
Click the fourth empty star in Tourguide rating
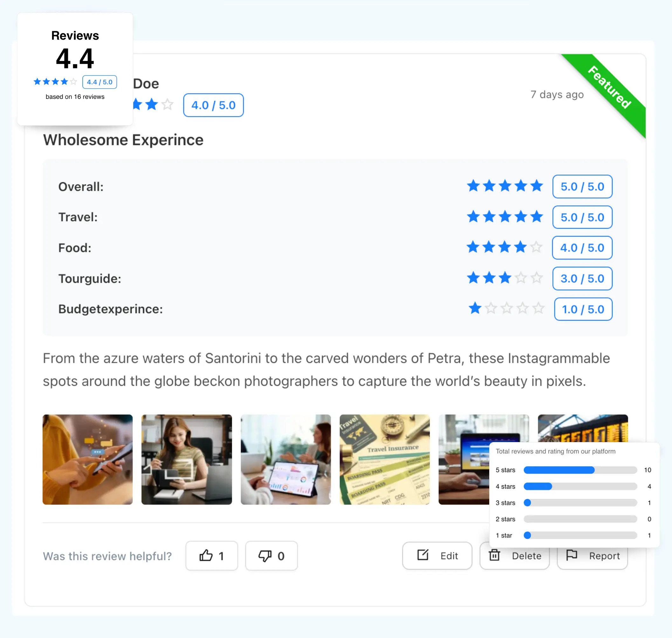click(x=521, y=278)
